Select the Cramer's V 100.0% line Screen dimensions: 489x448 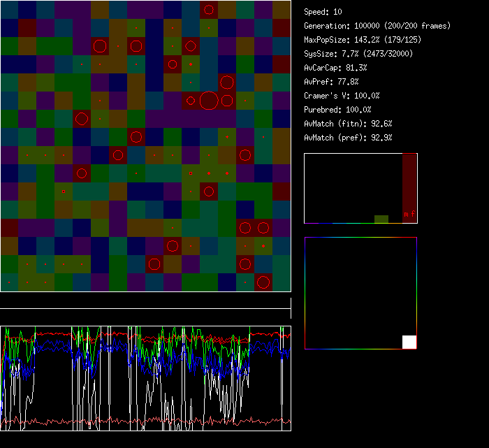coord(342,96)
